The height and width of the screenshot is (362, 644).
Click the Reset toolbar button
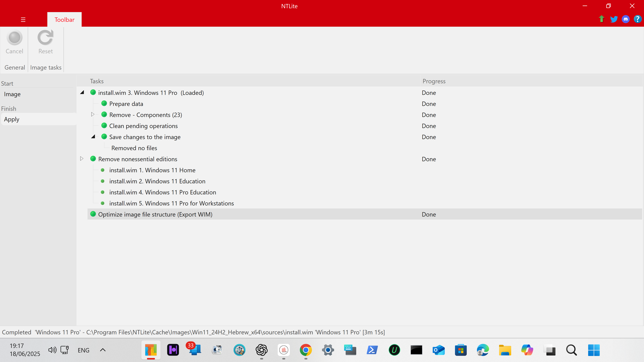45,42
